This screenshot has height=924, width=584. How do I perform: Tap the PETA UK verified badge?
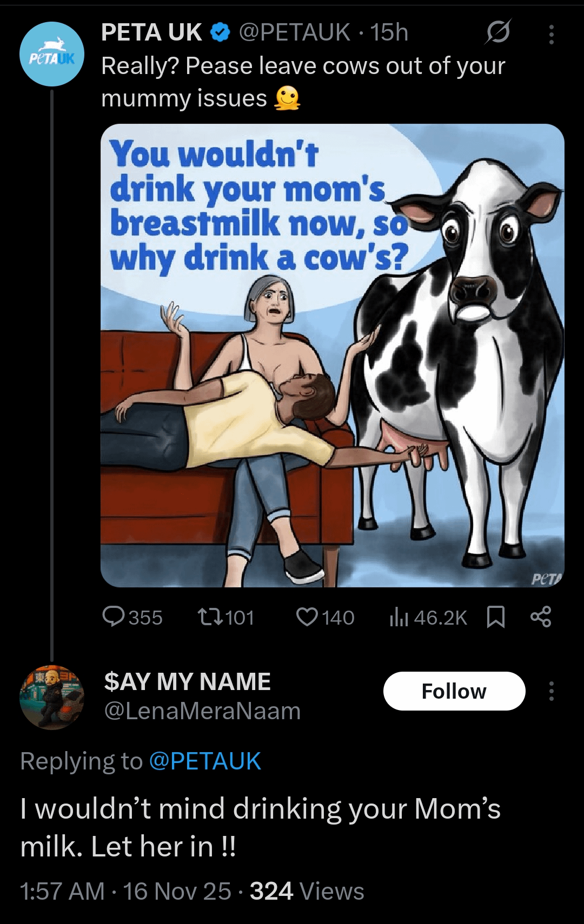point(220,33)
